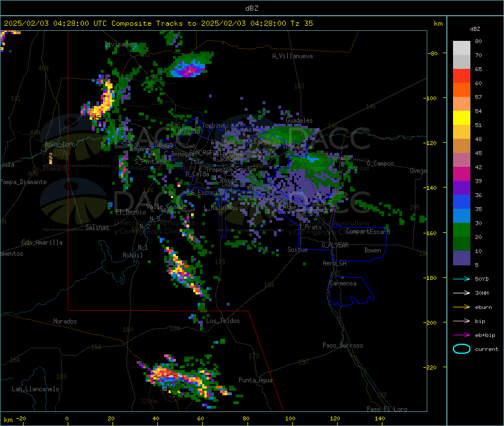Image resolution: width=504 pixels, height=426 pixels.
Task: Click the white 30HM arrow icon
Action: [x=461, y=293]
